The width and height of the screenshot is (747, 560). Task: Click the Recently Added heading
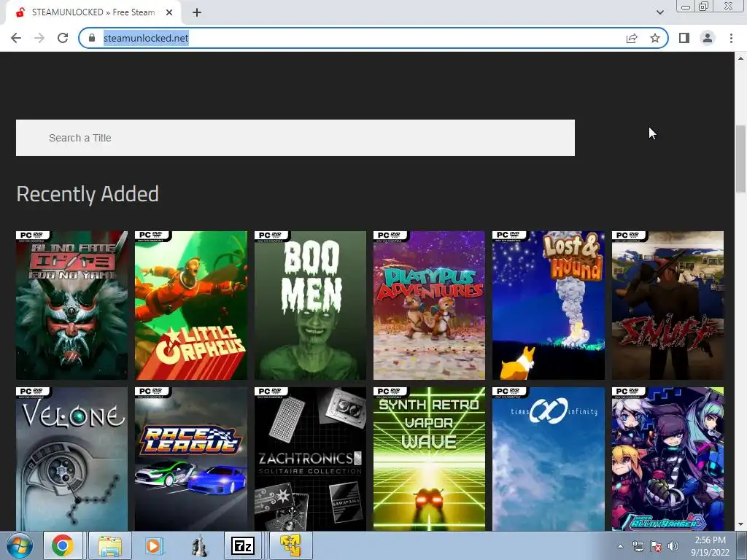pyautogui.click(x=88, y=194)
